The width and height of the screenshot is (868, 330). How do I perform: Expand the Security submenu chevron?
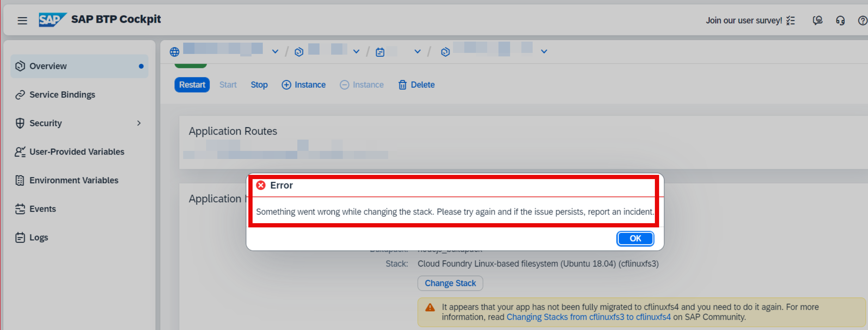tap(139, 123)
